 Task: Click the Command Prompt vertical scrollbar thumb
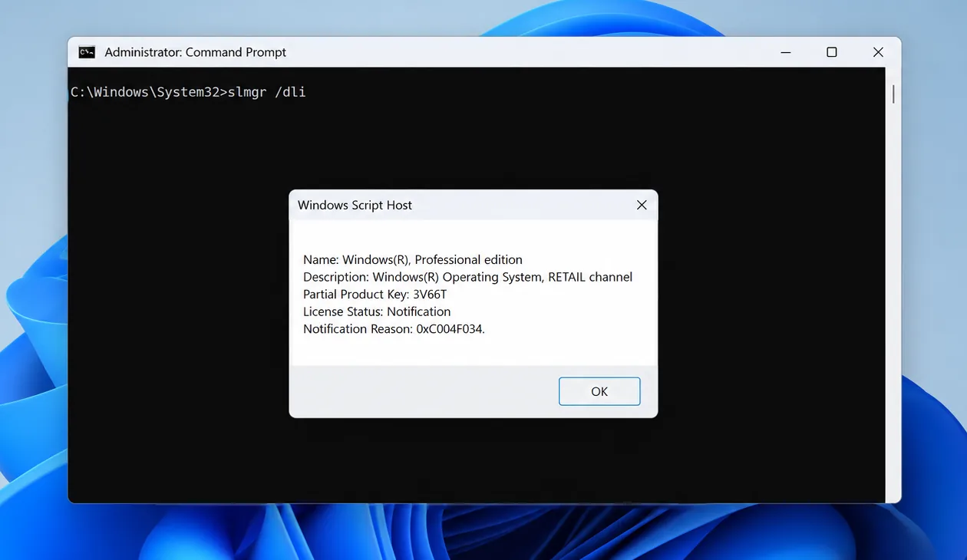click(893, 94)
